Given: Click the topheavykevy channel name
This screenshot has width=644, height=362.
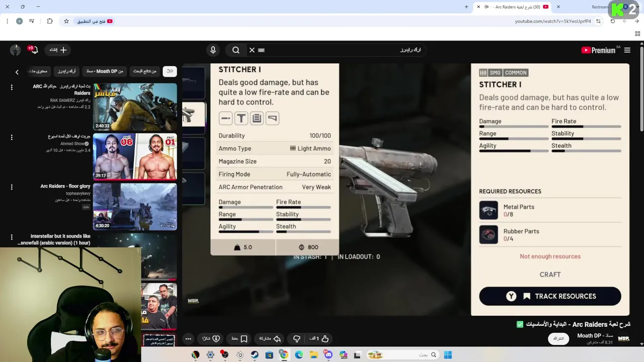Looking at the screenshot, I should coord(78,194).
